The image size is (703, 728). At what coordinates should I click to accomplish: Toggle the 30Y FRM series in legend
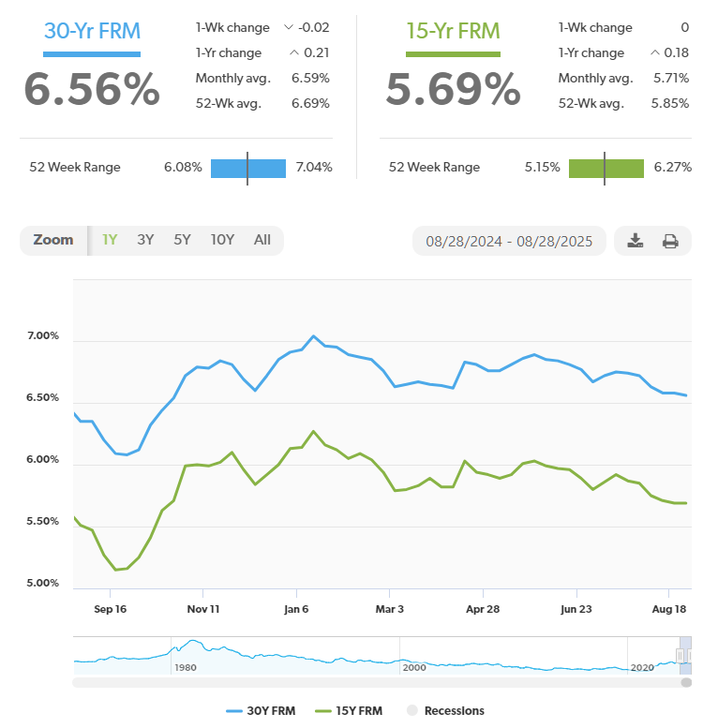tap(262, 710)
